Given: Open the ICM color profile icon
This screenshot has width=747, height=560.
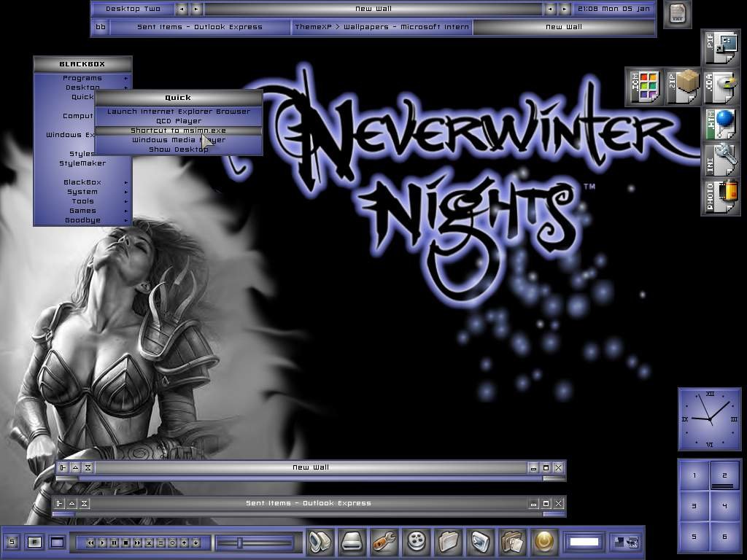Looking at the screenshot, I should [644, 86].
